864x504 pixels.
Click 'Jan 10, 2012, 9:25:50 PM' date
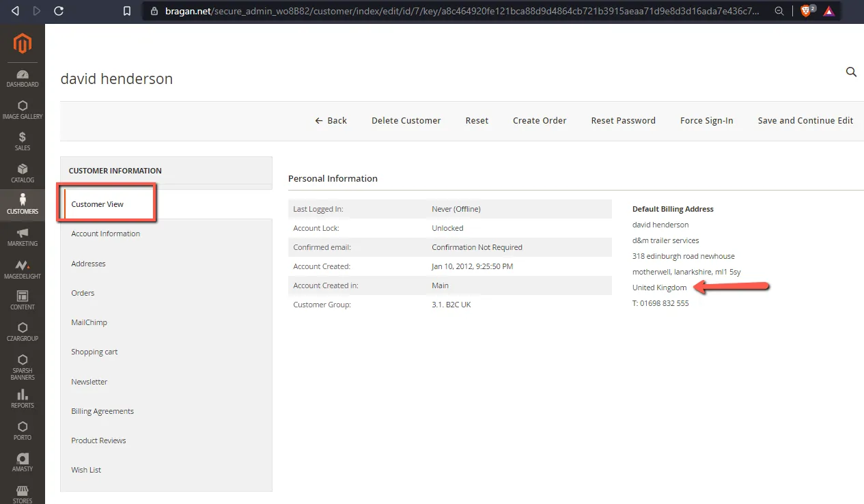[472, 266]
